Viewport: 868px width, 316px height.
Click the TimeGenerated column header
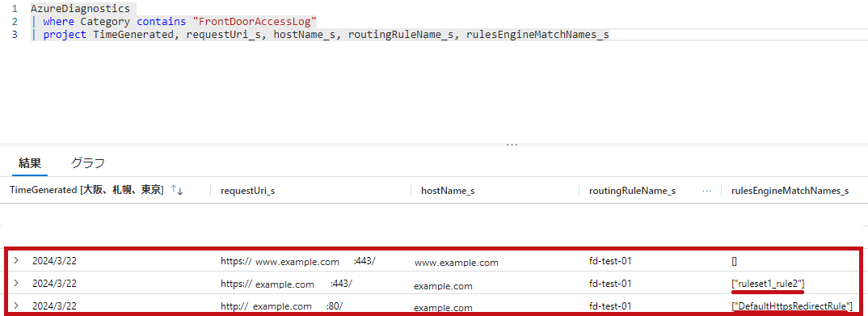click(x=86, y=190)
